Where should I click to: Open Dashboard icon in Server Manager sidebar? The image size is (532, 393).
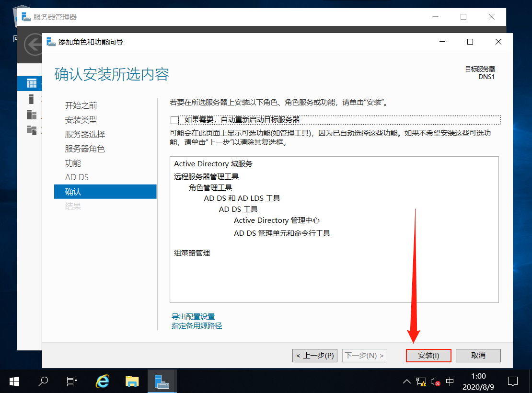coord(32,83)
